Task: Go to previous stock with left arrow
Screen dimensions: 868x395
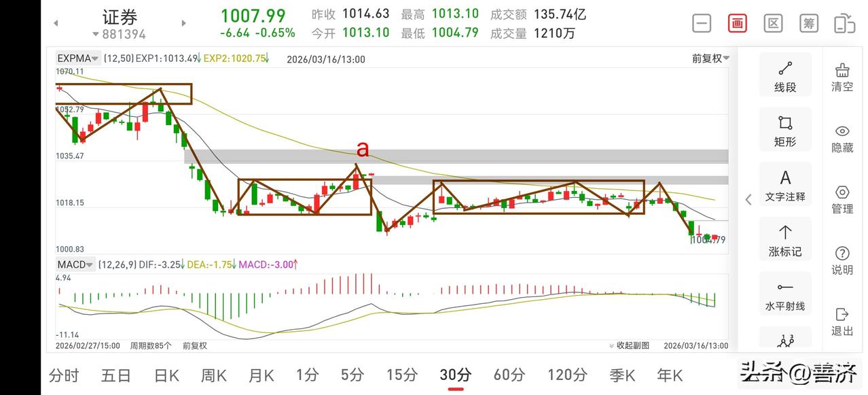Action: click(56, 23)
